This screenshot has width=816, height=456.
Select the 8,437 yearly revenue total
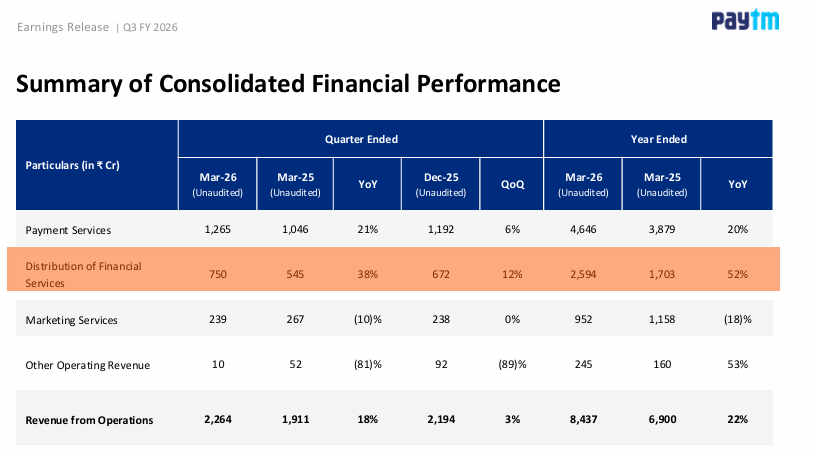point(583,419)
